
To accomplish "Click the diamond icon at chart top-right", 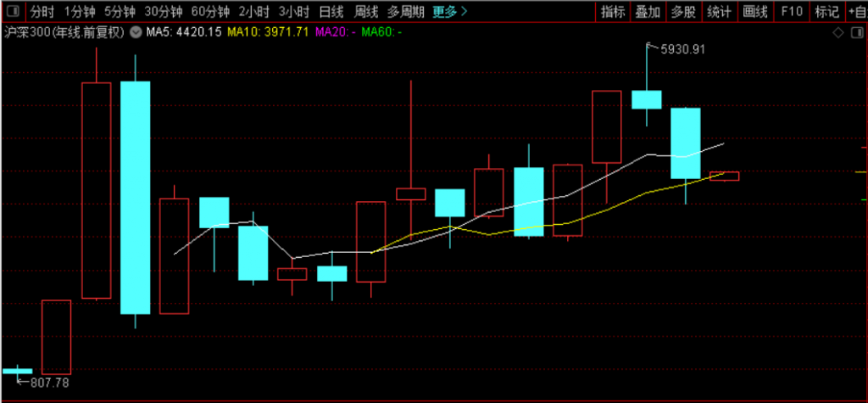I will coord(838,33).
